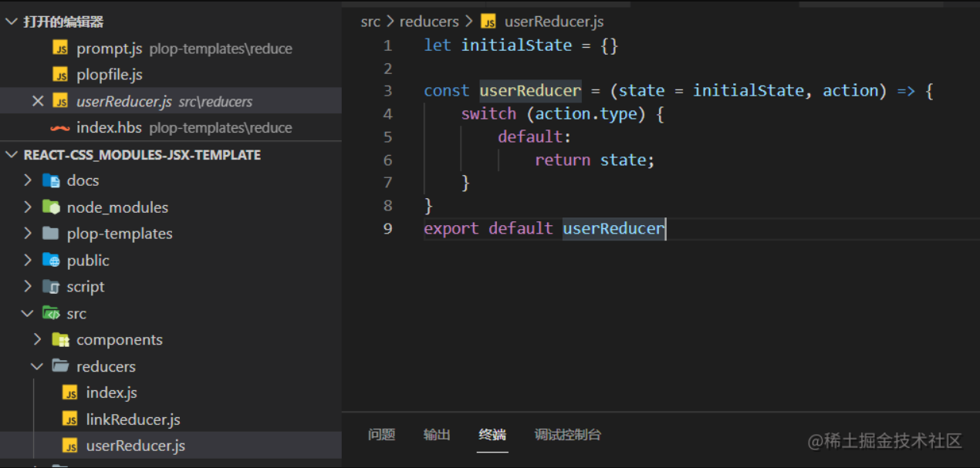This screenshot has height=468, width=980.
Task: Click the word initialState on line 1
Action: tap(516, 45)
